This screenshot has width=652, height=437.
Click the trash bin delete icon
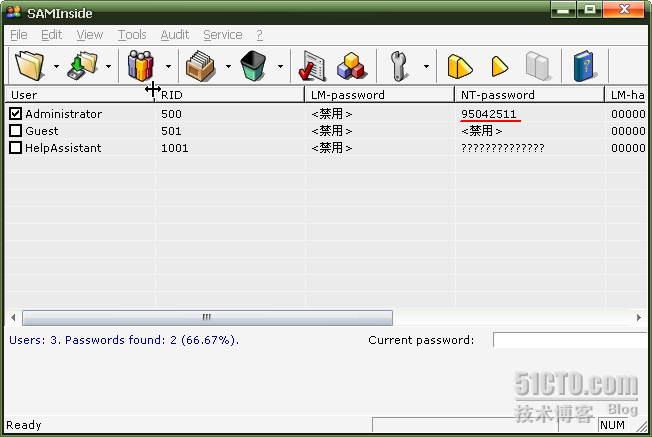coord(253,66)
